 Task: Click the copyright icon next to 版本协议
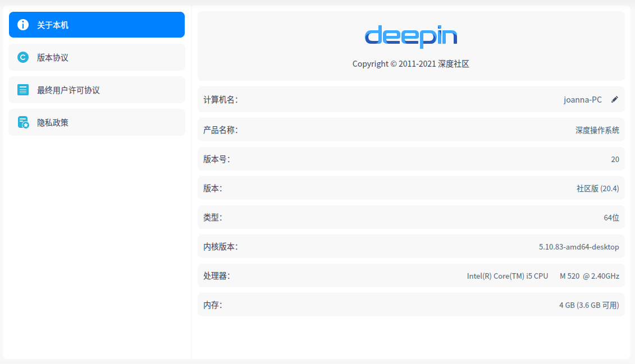click(22, 57)
